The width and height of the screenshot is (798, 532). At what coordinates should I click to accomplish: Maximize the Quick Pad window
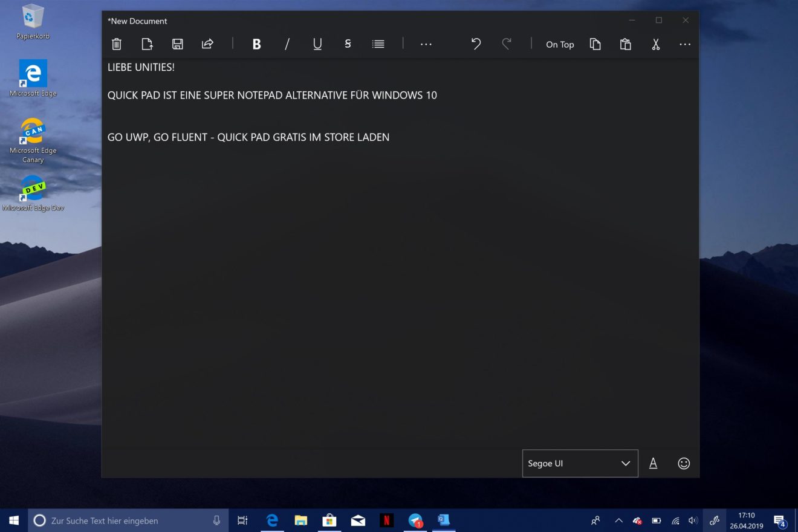(x=659, y=21)
